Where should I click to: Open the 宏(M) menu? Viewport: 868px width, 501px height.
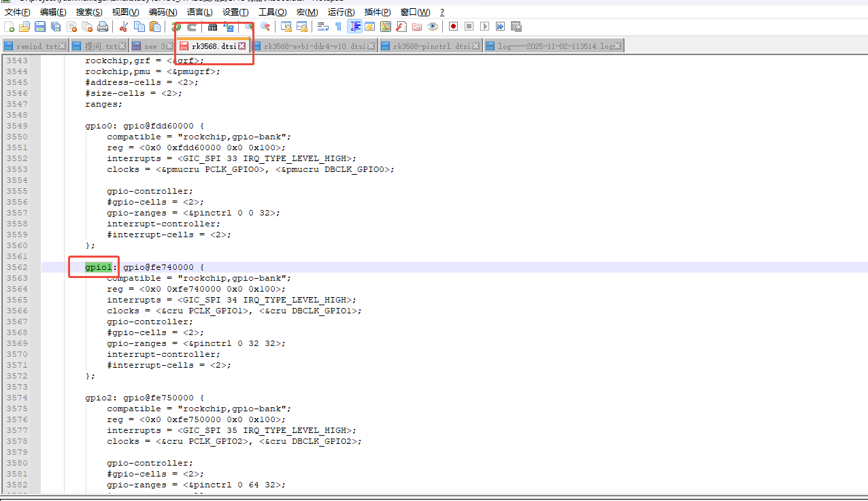click(307, 12)
